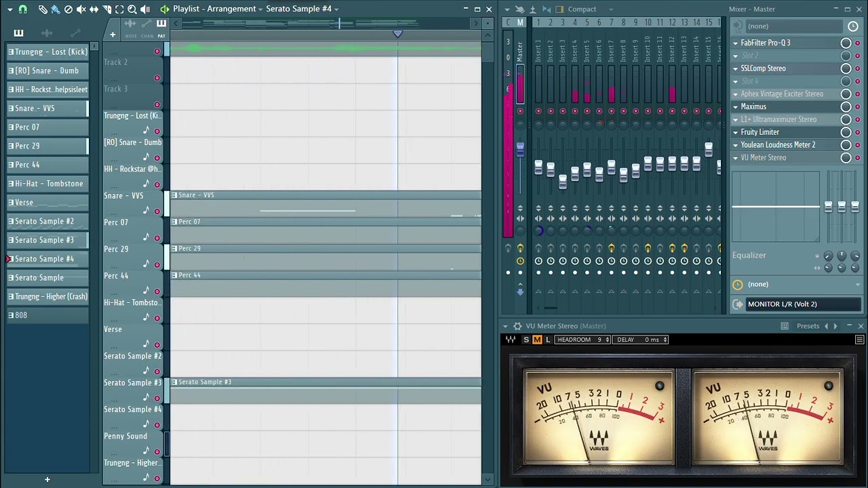
Task: Select the Delete tool in Playlist toolbar
Action: [x=68, y=9]
